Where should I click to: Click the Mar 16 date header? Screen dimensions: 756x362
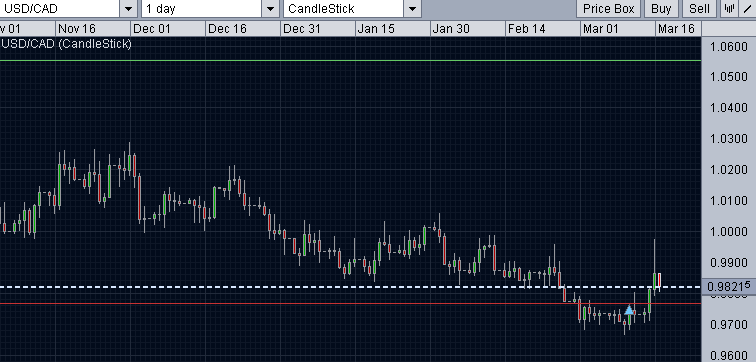[676, 29]
